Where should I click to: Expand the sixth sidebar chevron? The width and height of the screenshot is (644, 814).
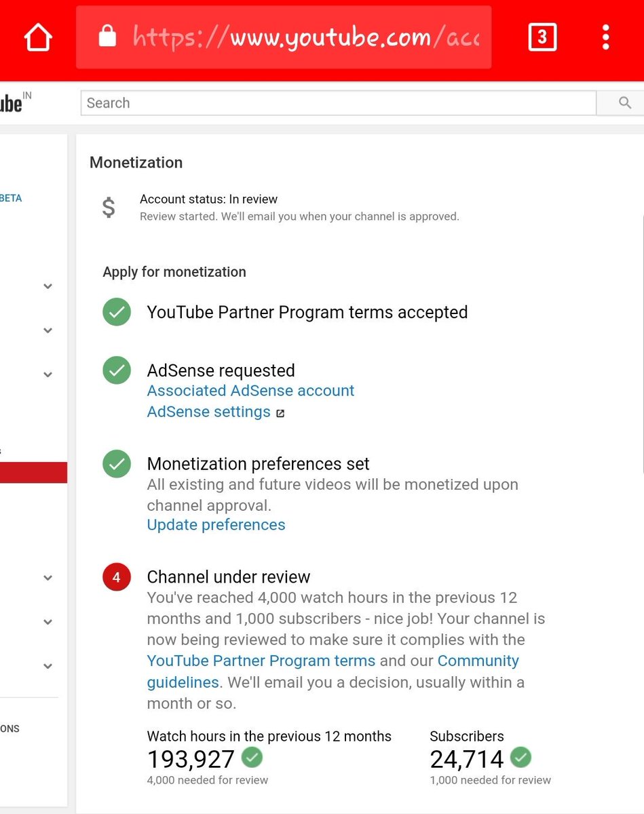(x=48, y=666)
